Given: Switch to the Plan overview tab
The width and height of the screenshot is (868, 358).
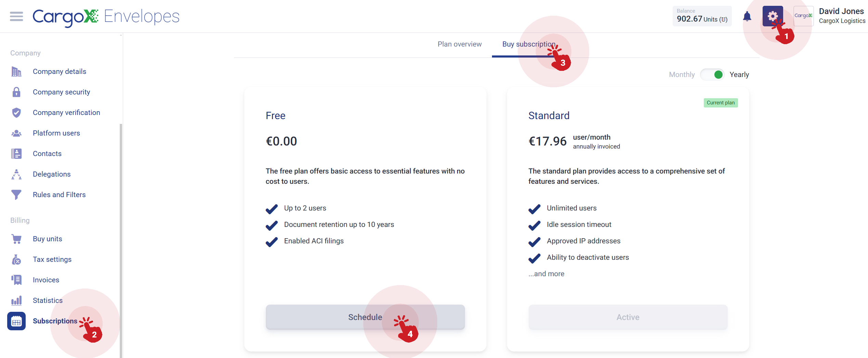Looking at the screenshot, I should tap(459, 44).
